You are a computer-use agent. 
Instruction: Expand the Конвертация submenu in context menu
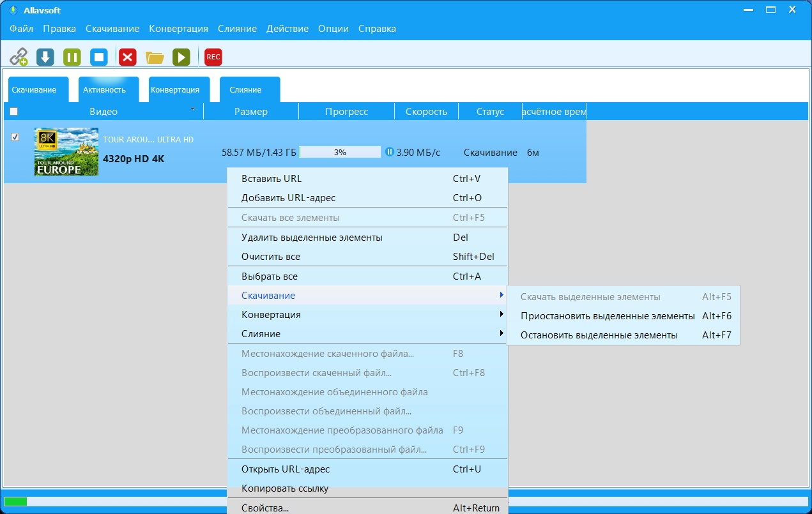367,315
